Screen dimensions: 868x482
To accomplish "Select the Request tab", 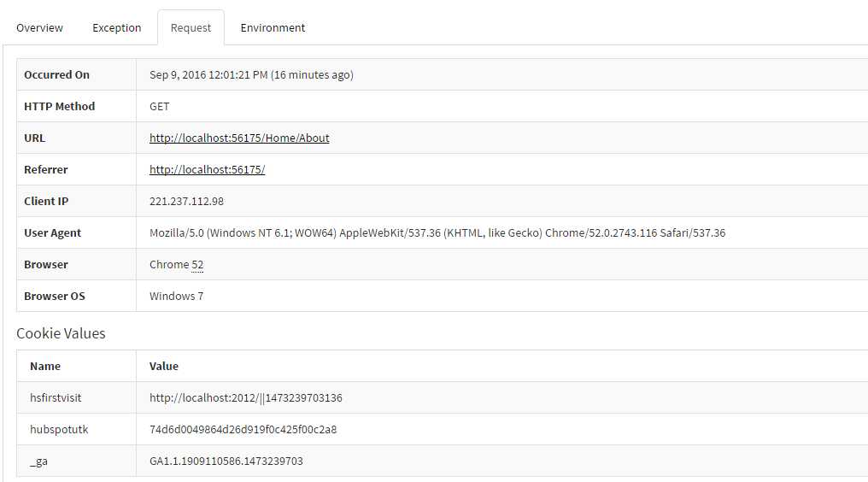I will point(191,27).
